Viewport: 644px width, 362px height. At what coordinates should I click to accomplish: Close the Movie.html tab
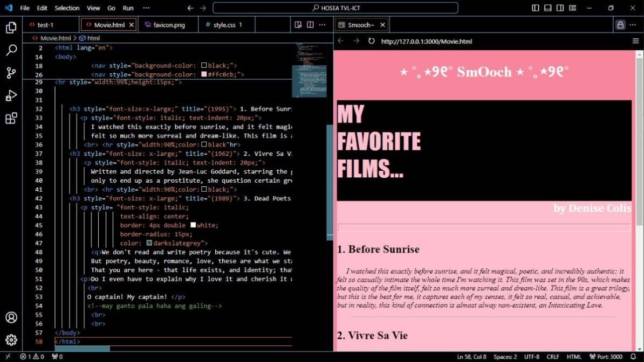click(132, 25)
